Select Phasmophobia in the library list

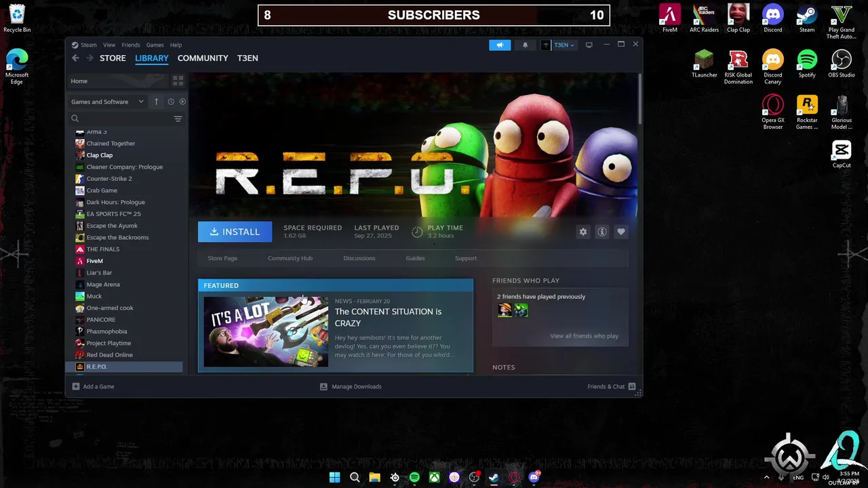tap(106, 331)
